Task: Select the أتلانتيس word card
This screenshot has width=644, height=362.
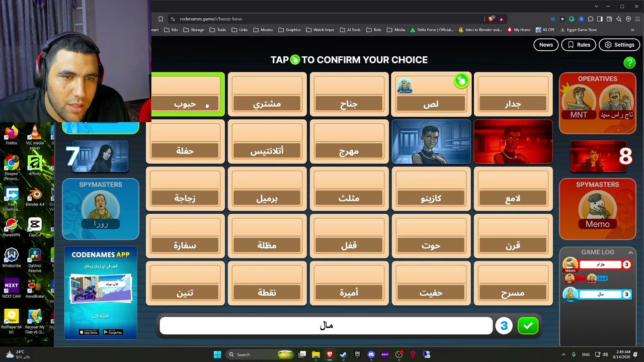Action: pos(267,142)
